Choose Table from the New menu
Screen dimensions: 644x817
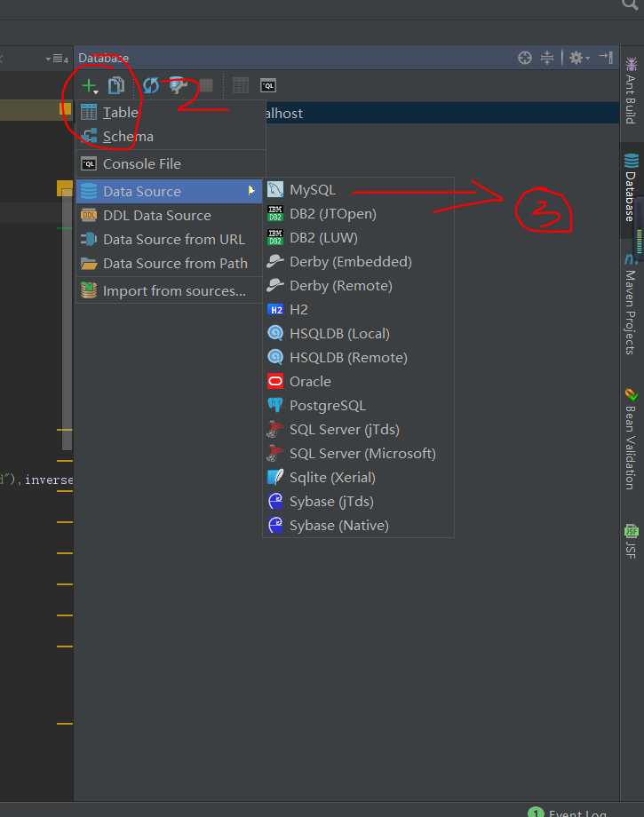pyautogui.click(x=171, y=113)
